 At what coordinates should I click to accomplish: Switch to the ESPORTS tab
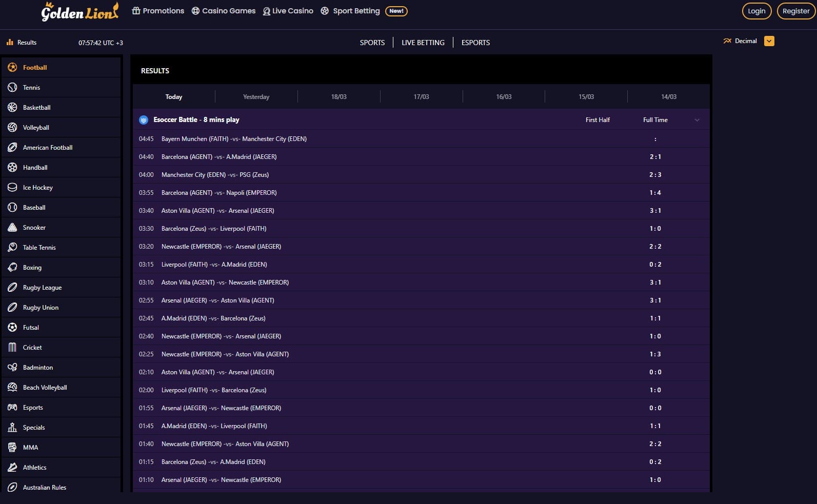coord(475,43)
